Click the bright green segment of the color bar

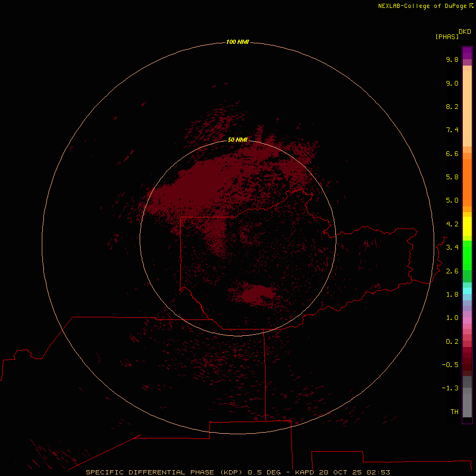click(x=467, y=255)
